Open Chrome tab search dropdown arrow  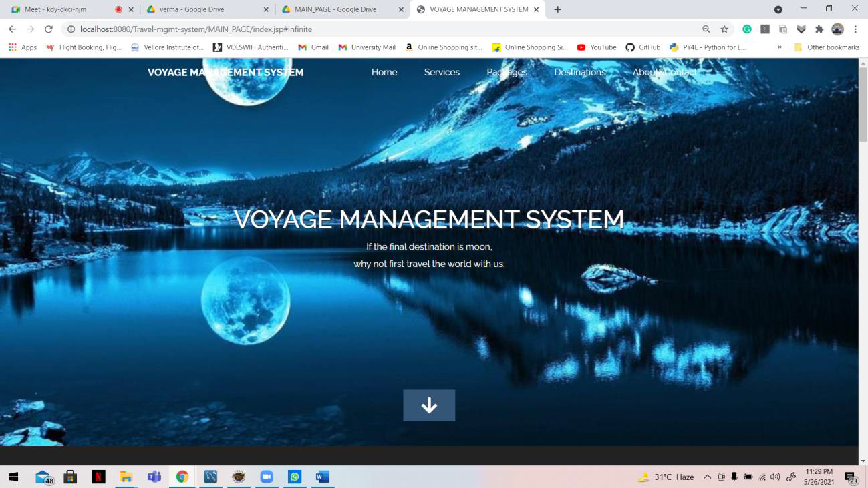click(778, 9)
